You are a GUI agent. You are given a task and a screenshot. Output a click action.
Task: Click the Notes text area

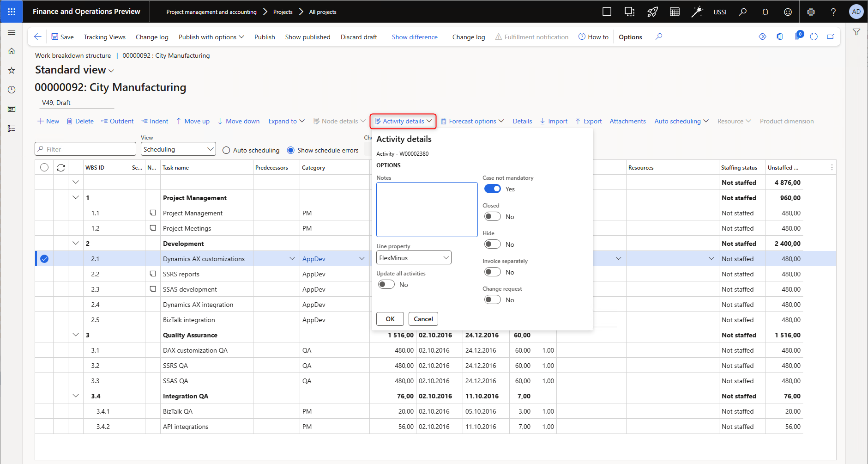click(x=427, y=209)
